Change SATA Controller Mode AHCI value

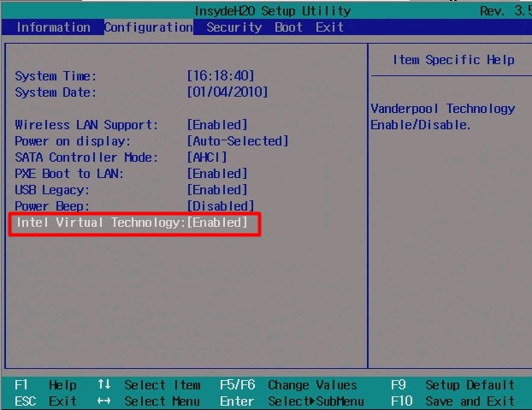pos(207,157)
